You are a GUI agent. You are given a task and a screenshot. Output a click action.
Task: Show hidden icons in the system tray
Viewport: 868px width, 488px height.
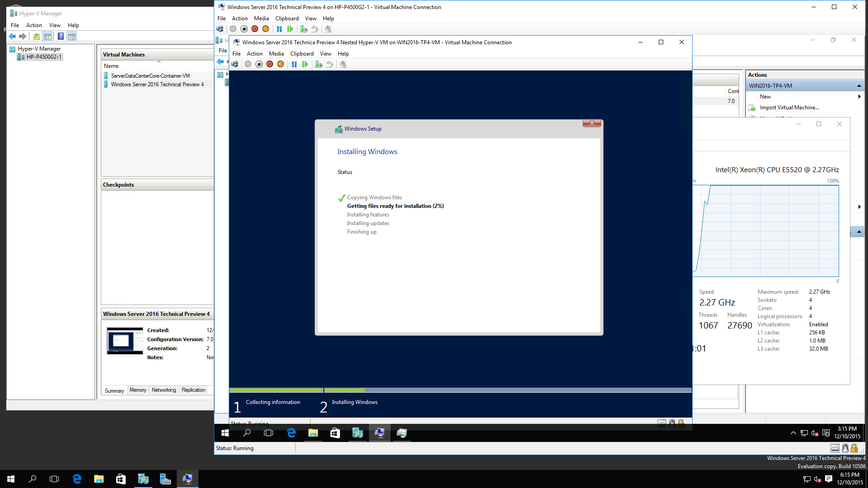pos(793,433)
